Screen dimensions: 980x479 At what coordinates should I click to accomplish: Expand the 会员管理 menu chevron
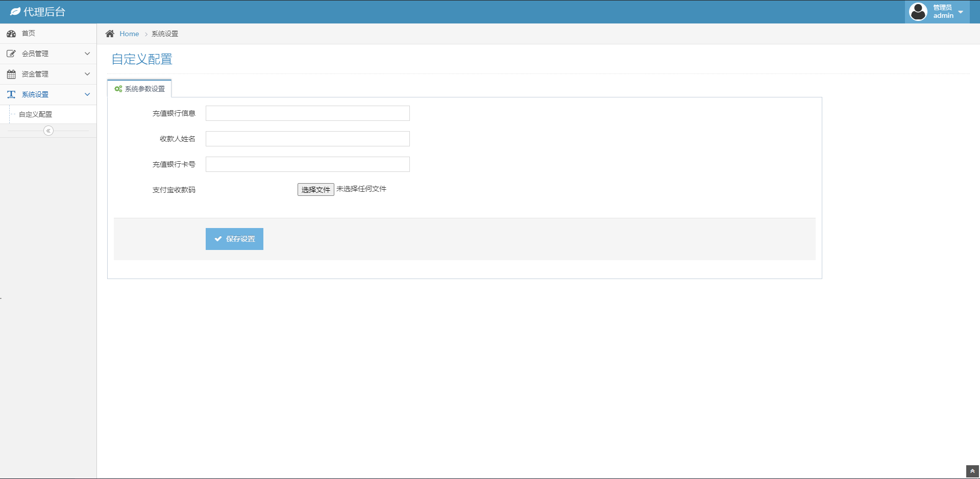pyautogui.click(x=87, y=54)
